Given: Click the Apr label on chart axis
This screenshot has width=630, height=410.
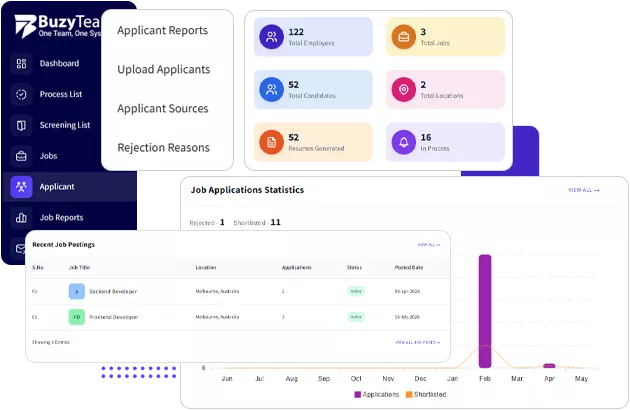Looking at the screenshot, I should click(549, 379).
